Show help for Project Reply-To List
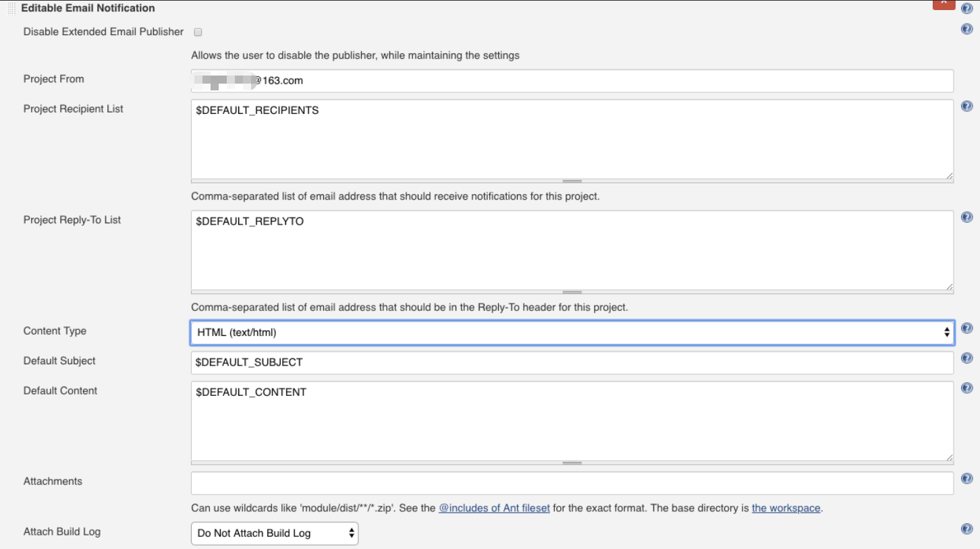The height and width of the screenshot is (549, 980). (967, 217)
